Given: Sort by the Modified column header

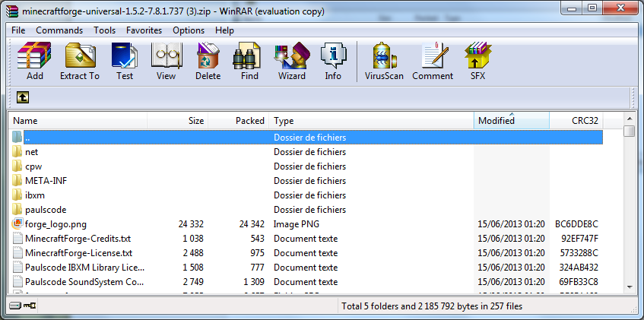Looking at the screenshot, I should click(x=512, y=121).
